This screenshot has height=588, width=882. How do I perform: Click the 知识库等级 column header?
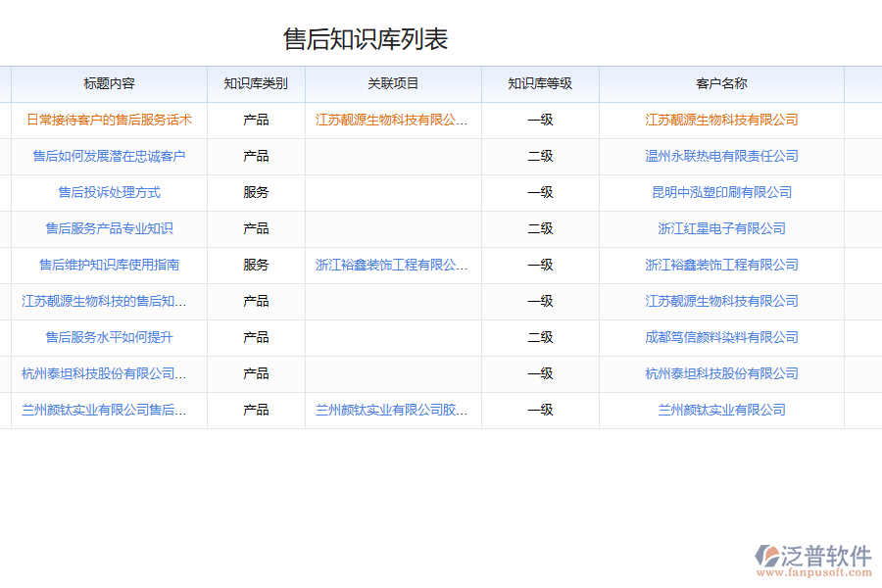(540, 83)
